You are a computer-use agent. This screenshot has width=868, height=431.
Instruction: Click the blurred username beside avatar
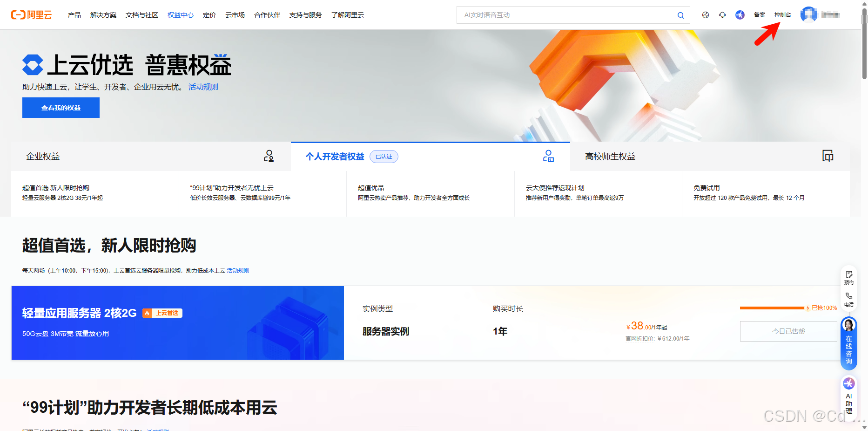click(x=831, y=15)
